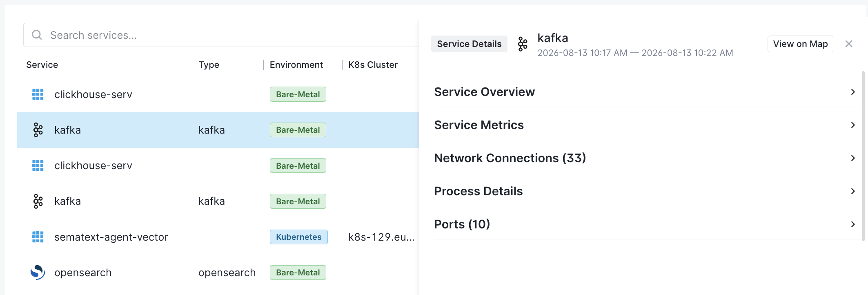The height and width of the screenshot is (295, 868).
Task: Click the kafka icon in the details header
Action: 523,44
